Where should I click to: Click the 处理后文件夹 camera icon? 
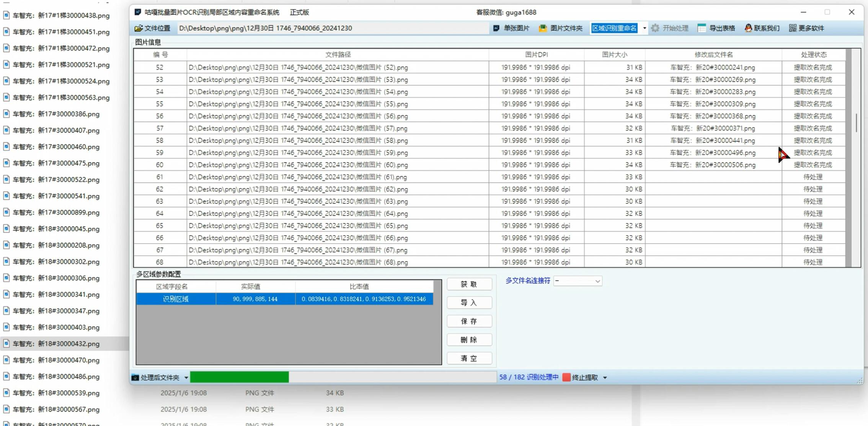click(x=135, y=377)
